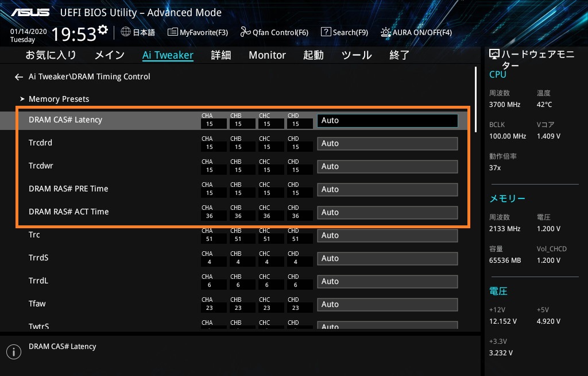Click the 19:53 clock display
588x376 pixels.
tap(74, 34)
